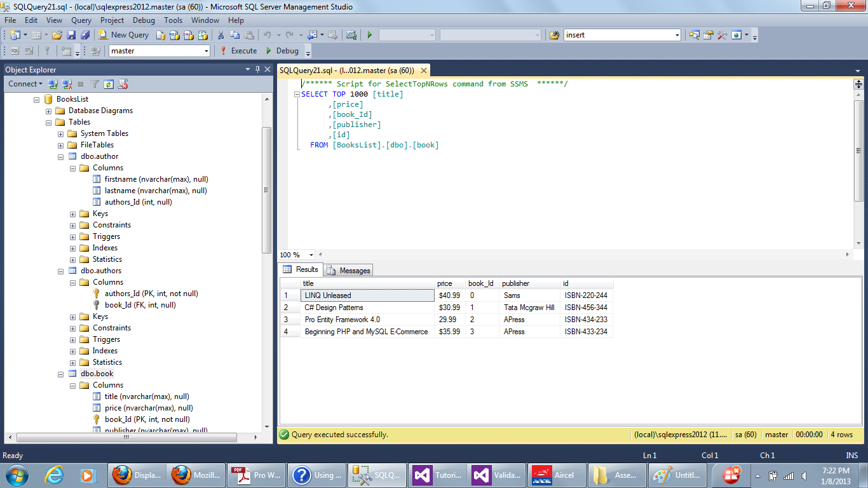Select authors_Id (PK, int, not null) column
Screen dimensions: 868x488
151,294
